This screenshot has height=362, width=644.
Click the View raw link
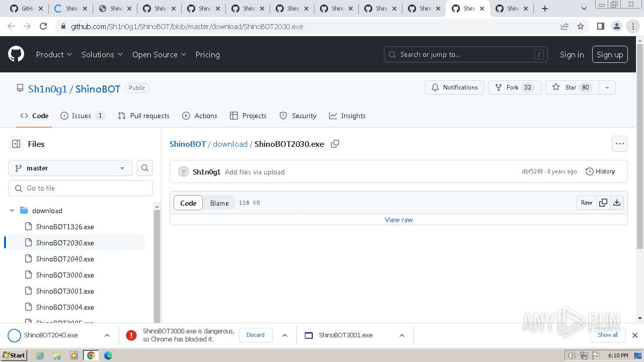click(398, 220)
